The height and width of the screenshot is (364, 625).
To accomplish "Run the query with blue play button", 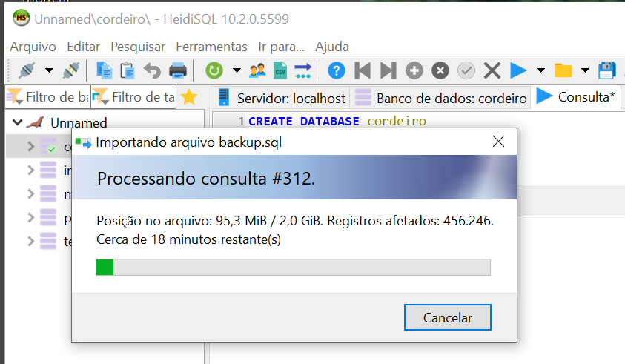I will click(x=518, y=70).
